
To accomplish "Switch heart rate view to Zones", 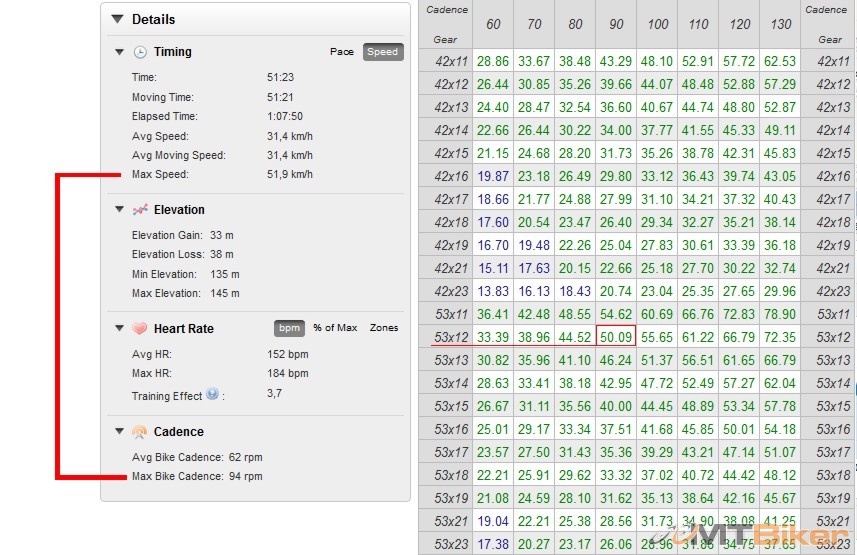I will point(384,328).
